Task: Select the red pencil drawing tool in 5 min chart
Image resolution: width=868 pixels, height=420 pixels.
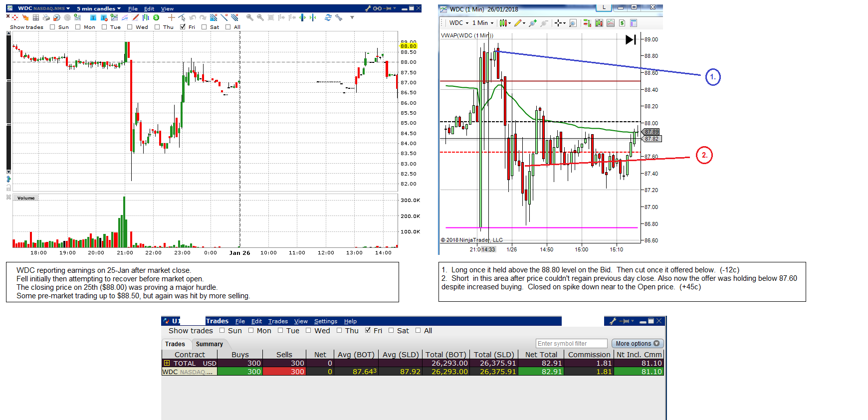Action: click(136, 17)
